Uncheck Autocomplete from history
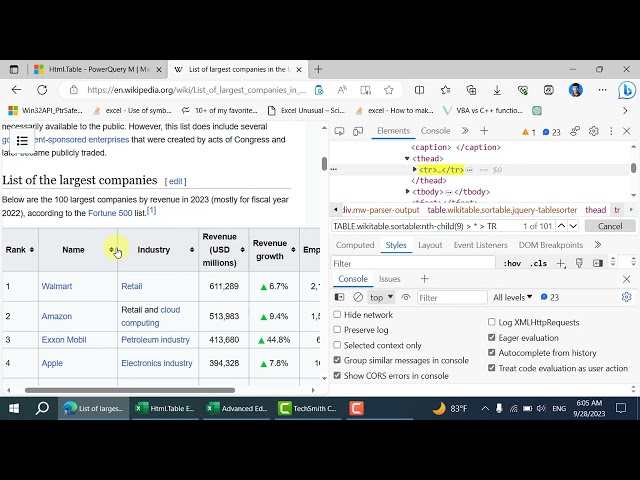Screen dimensions: 640x480 pyautogui.click(x=491, y=353)
